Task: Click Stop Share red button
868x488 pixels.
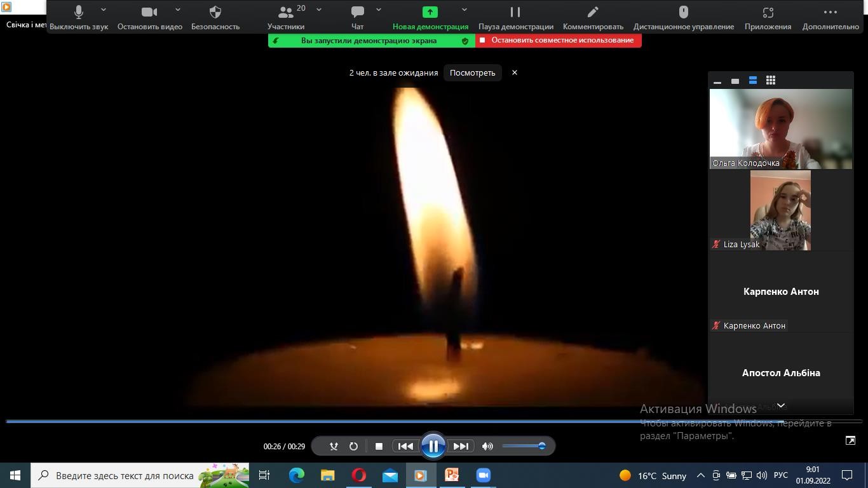Action: pos(558,40)
